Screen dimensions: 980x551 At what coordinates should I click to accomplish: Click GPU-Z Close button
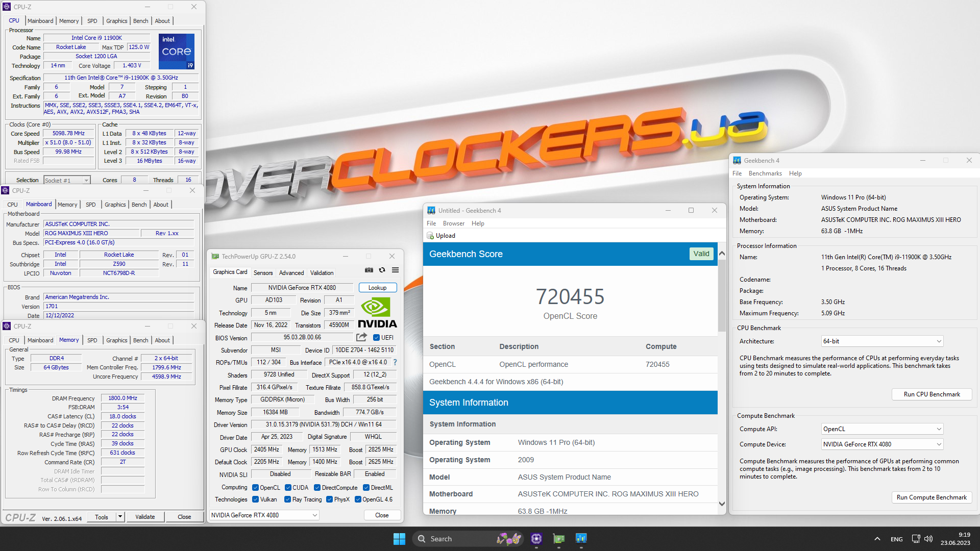pyautogui.click(x=382, y=515)
